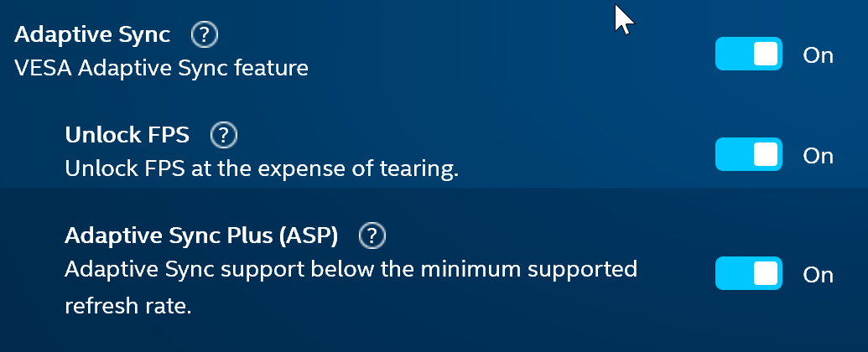Click the 'VESA Adaptive Sync feature' description
This screenshot has width=868, height=352.
[162, 67]
